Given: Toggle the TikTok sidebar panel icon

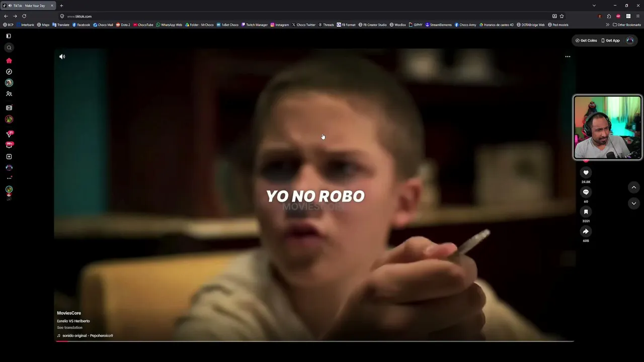Looking at the screenshot, I should (x=9, y=36).
